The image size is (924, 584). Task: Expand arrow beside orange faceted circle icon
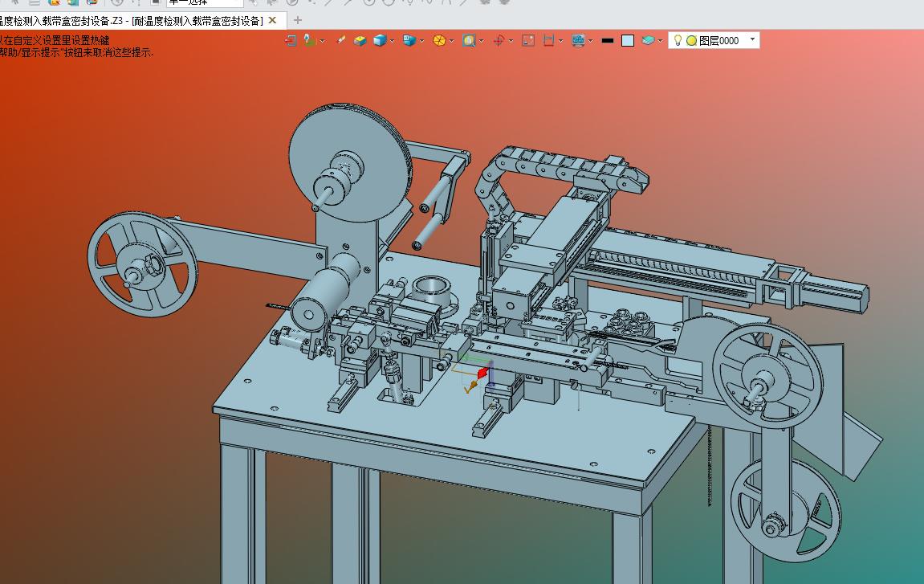[x=451, y=41]
